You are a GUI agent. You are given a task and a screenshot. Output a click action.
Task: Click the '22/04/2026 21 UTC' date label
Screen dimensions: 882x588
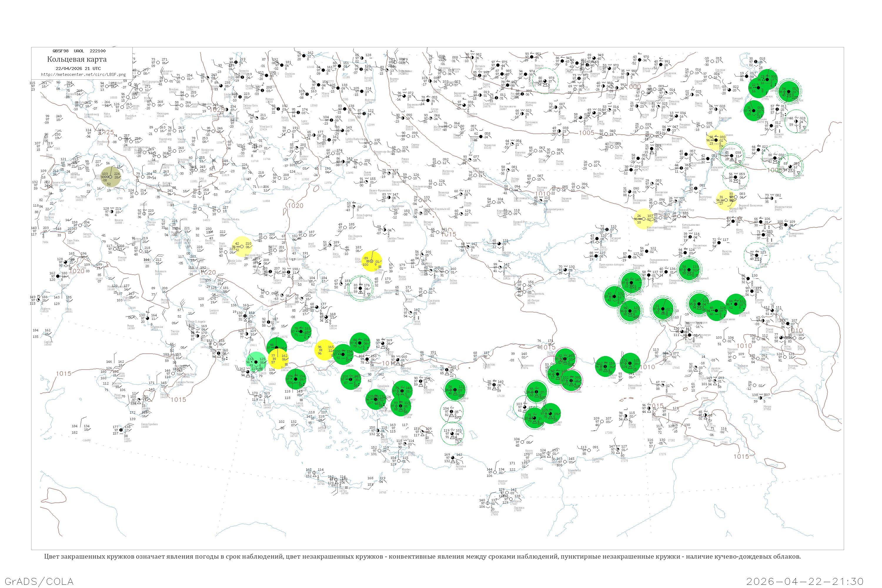pos(78,69)
